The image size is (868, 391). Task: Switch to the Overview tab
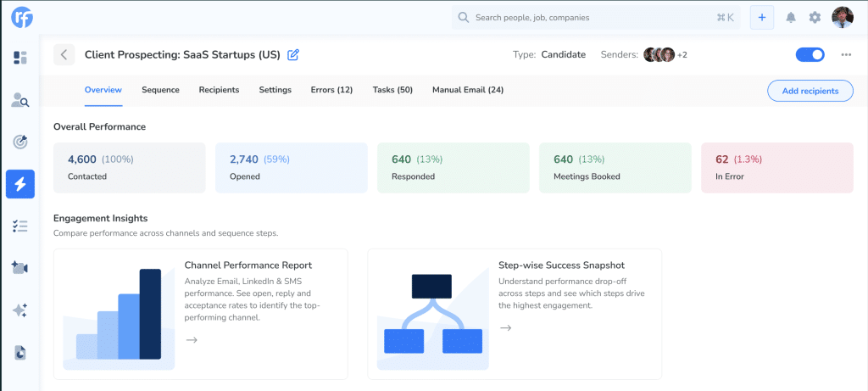click(x=103, y=90)
